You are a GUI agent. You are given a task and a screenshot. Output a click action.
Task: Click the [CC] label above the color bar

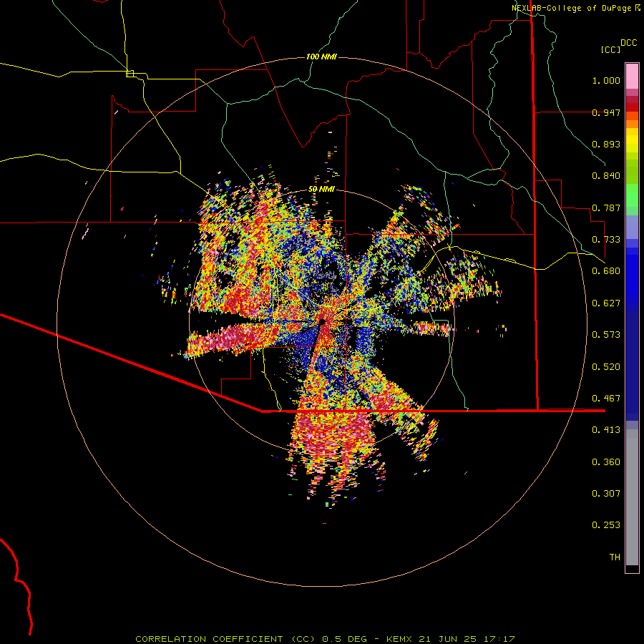611,49
